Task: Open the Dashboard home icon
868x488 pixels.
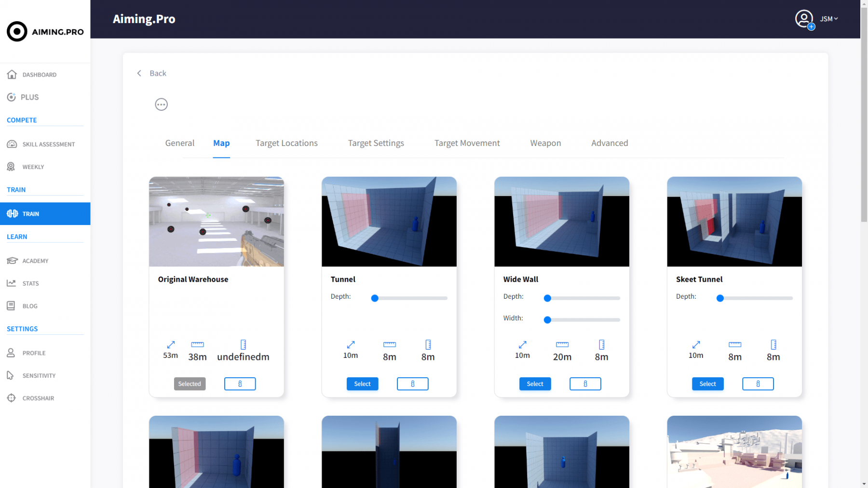Action: click(12, 75)
